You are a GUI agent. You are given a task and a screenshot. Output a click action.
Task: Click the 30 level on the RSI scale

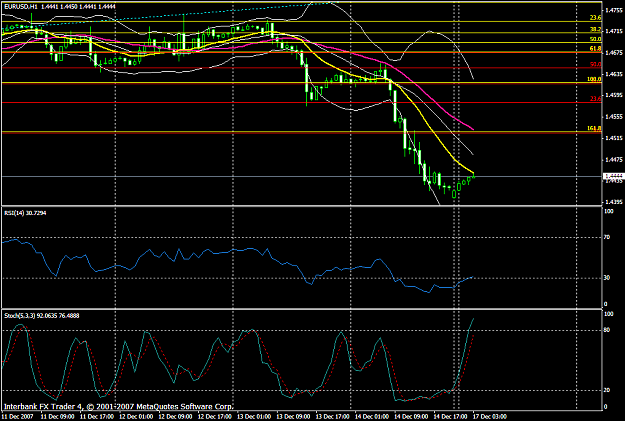pyautogui.click(x=607, y=277)
